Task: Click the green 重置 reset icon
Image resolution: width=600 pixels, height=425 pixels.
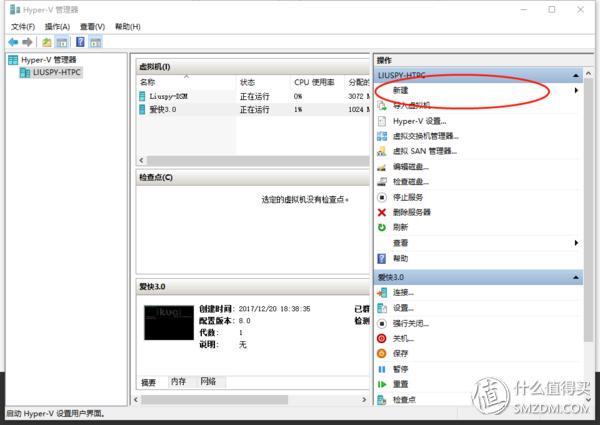Action: [382, 384]
